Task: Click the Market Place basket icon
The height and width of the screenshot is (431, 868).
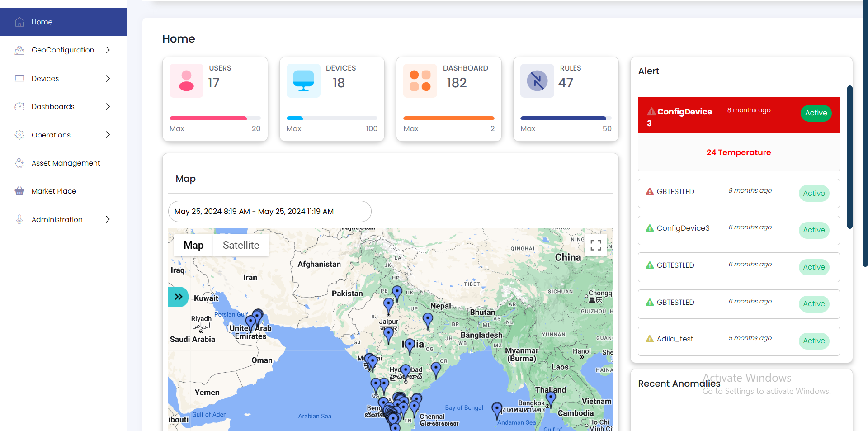Action: coord(19,191)
